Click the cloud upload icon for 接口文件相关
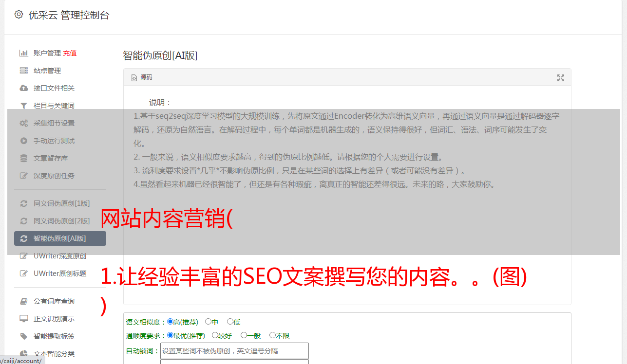 point(23,88)
